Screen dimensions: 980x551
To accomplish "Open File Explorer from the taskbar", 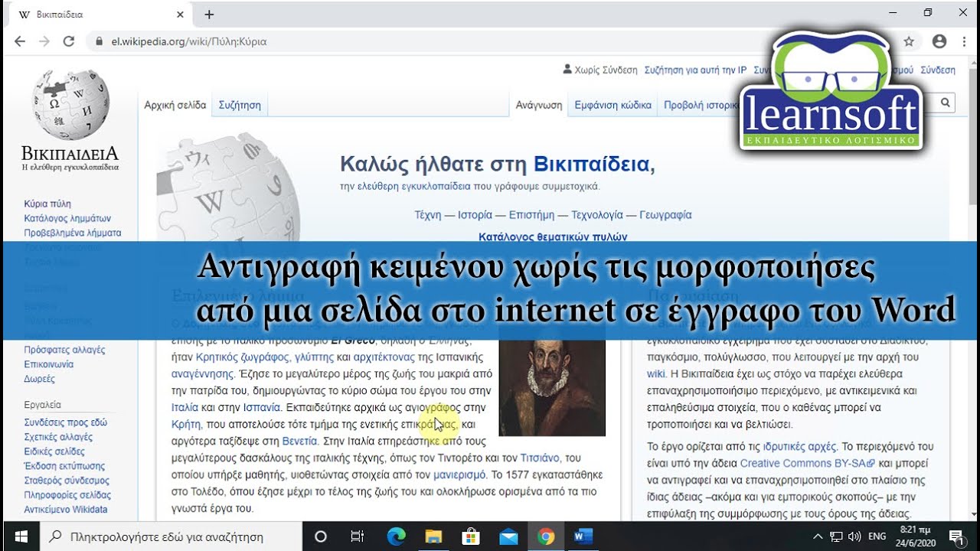I will click(x=433, y=536).
